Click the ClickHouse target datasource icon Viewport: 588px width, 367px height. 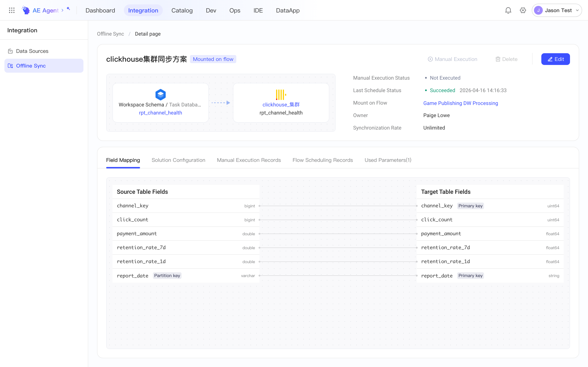(x=281, y=95)
